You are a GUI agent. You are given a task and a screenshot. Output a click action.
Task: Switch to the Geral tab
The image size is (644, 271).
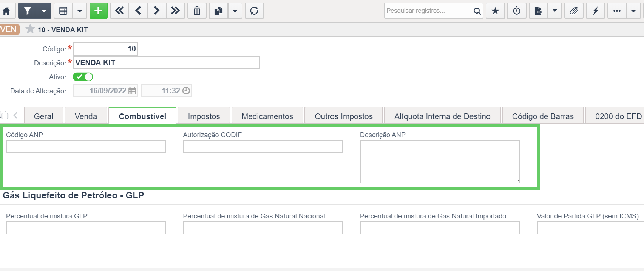click(x=43, y=116)
